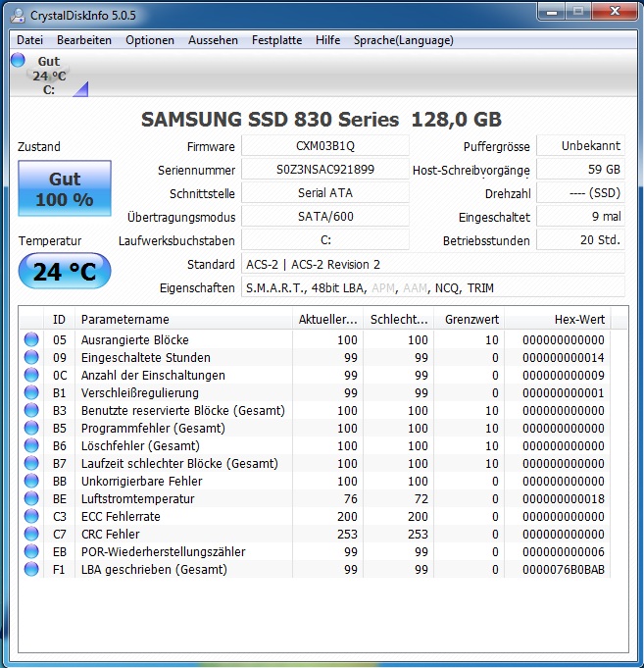
Task: Click the Schnittstelle field Serial ATA
Action: coord(325,193)
